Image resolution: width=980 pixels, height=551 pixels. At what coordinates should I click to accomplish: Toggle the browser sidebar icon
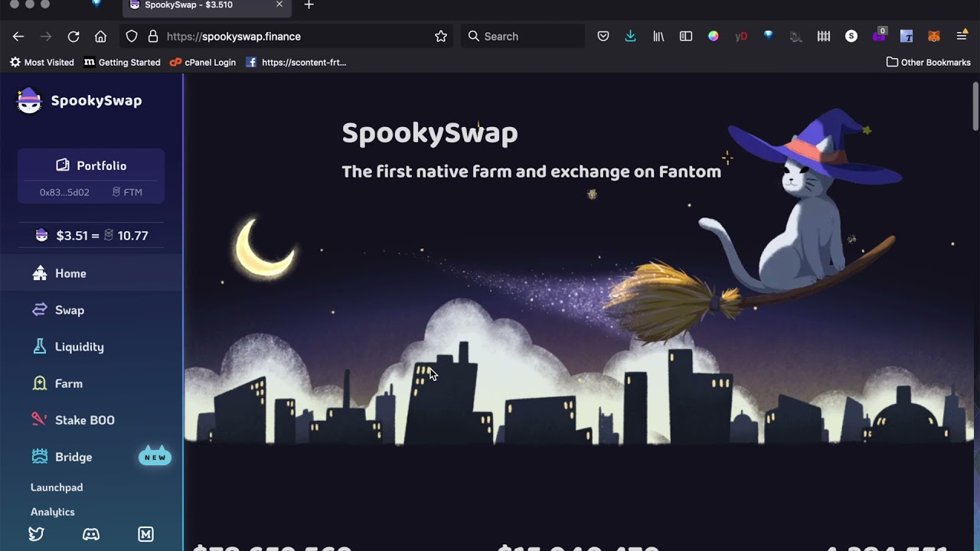click(x=686, y=36)
